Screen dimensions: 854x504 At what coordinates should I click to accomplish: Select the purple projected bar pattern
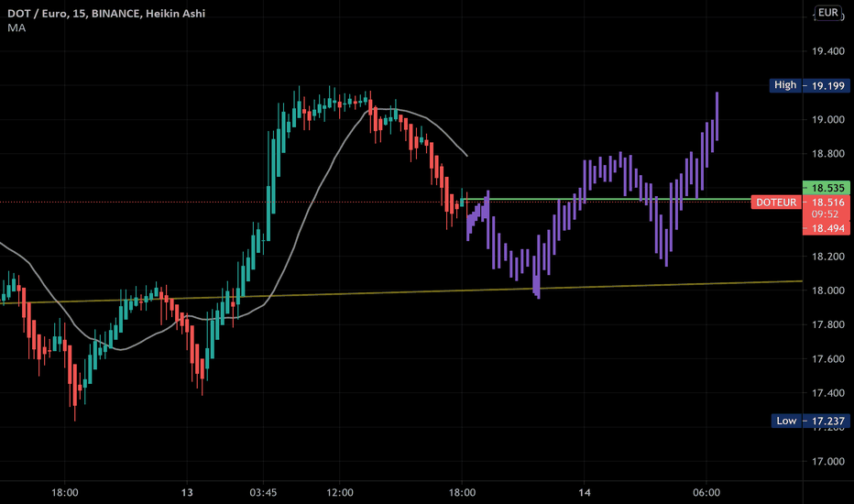tap(592, 195)
